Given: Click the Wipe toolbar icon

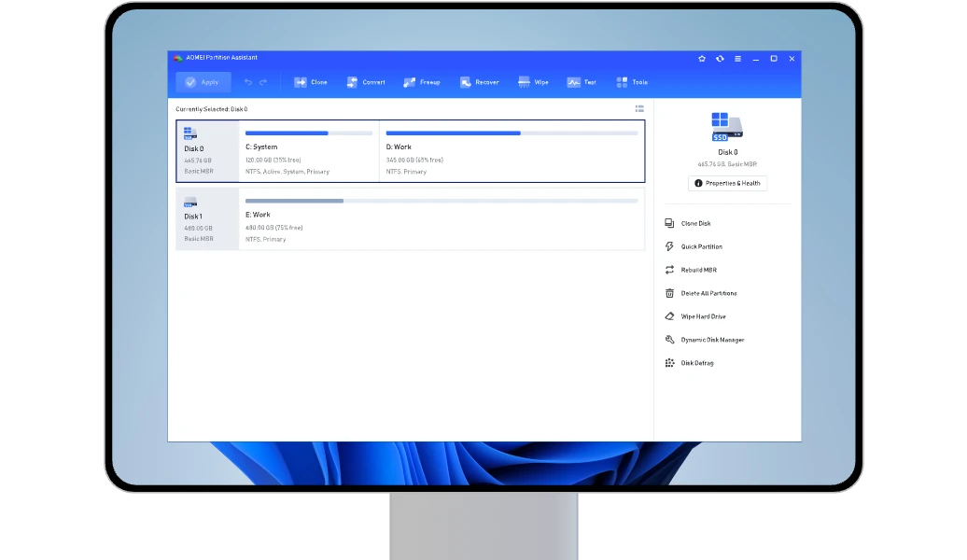Looking at the screenshot, I should click(524, 82).
